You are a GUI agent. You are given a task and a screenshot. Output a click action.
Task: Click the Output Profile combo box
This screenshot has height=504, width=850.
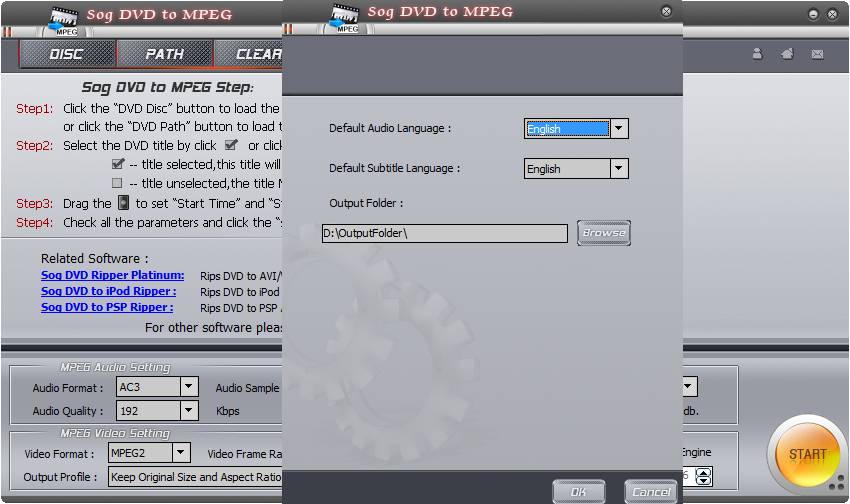click(195, 477)
